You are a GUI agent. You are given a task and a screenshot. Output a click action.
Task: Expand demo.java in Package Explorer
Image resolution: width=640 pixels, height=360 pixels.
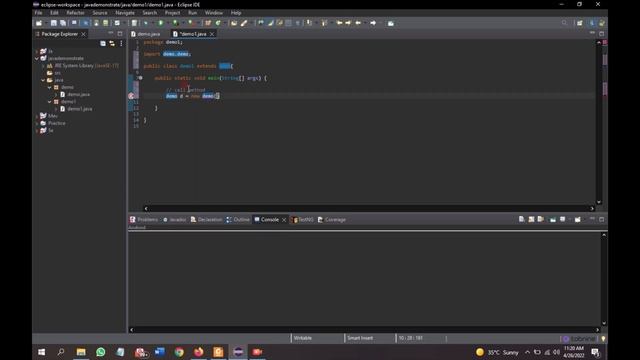click(56, 94)
